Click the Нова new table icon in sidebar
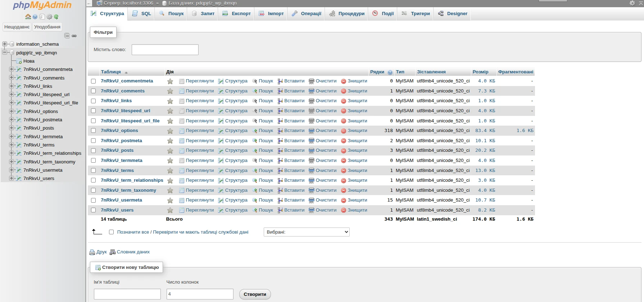The height and width of the screenshot is (302, 644). click(19, 61)
